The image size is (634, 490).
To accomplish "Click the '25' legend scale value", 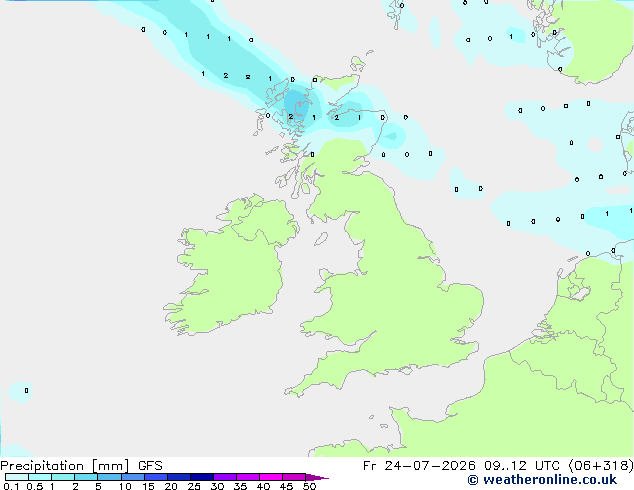I will pos(194,486).
